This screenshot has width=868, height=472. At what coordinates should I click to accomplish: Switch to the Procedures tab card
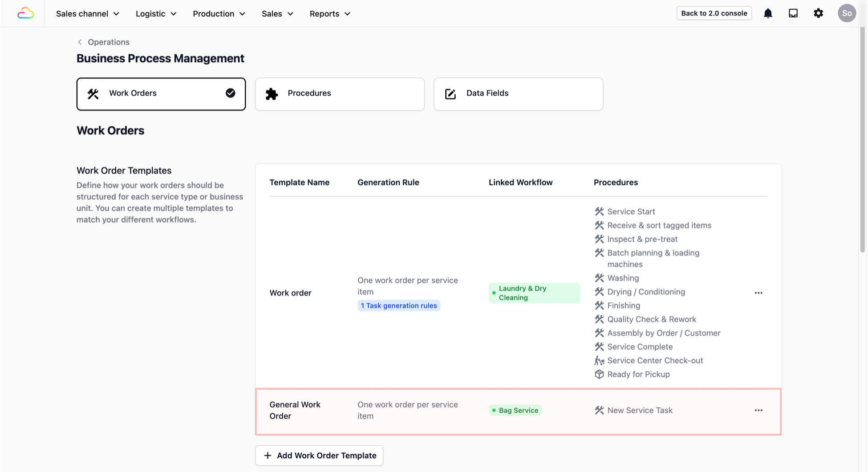point(340,94)
